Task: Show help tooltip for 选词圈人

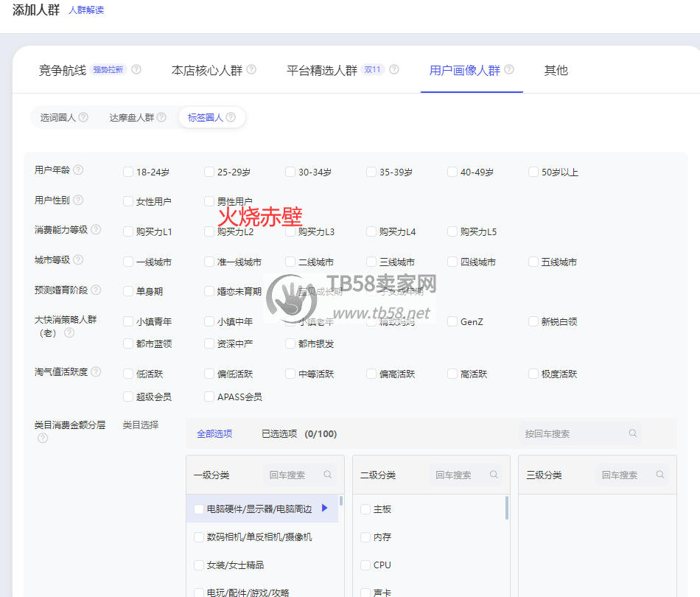Action: click(x=83, y=117)
